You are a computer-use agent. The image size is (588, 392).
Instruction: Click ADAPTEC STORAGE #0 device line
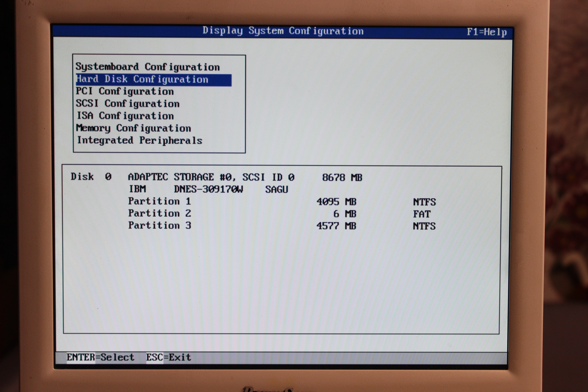211,177
